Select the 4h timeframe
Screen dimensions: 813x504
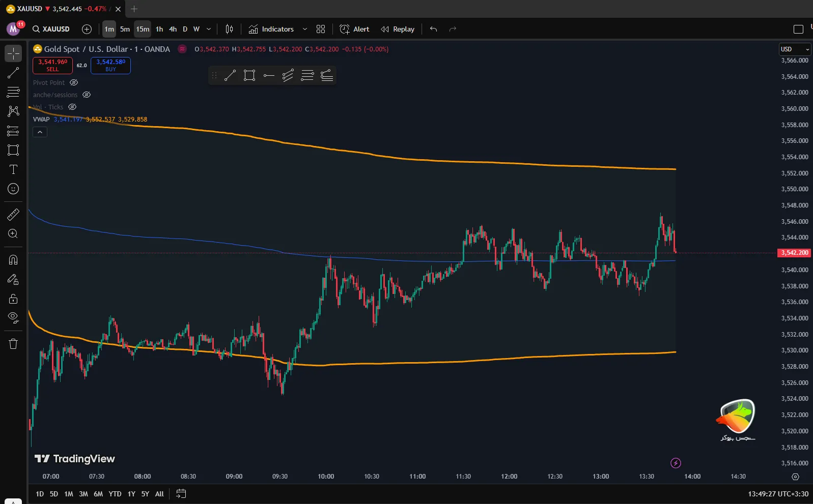click(x=173, y=29)
